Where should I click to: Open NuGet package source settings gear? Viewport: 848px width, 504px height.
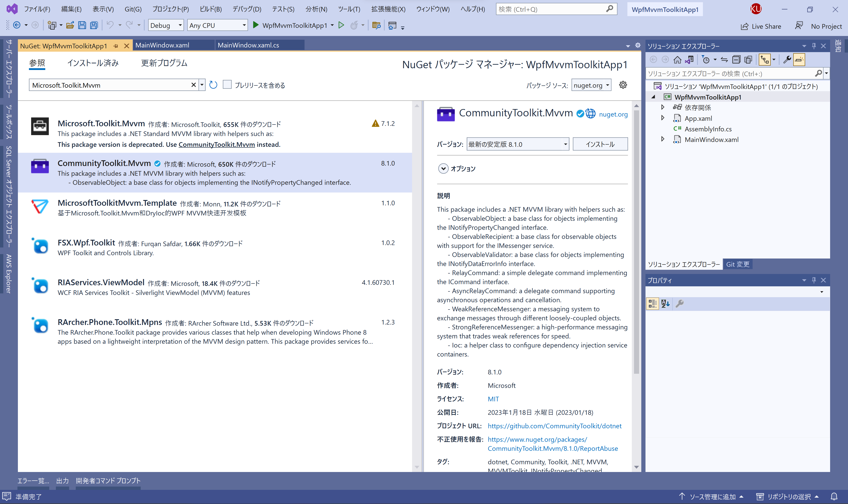(x=623, y=85)
